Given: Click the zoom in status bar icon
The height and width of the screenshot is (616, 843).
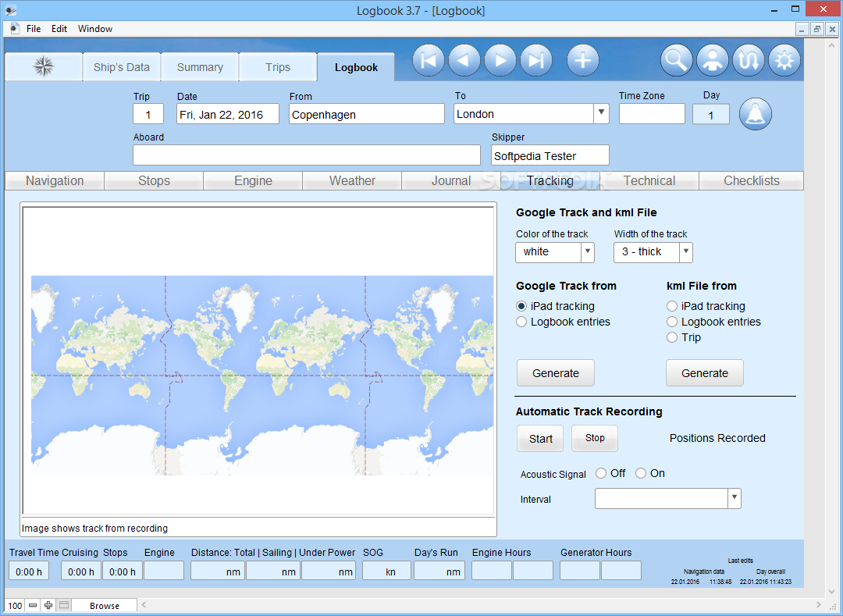Looking at the screenshot, I should [x=48, y=605].
